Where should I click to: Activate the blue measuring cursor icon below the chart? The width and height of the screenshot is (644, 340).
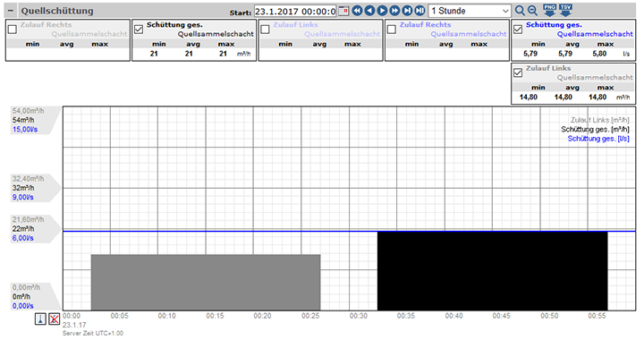click(x=40, y=319)
